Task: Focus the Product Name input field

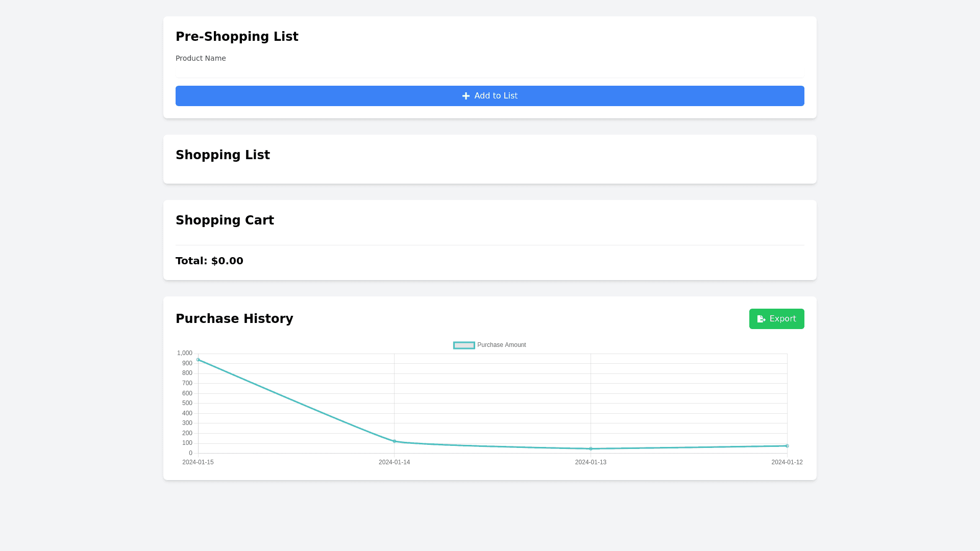Action: point(489,71)
